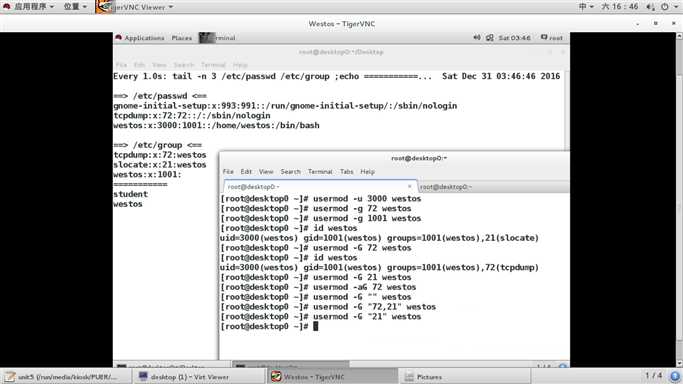
Task: Click the line slocate:x:21:westos
Action: tap(160, 165)
